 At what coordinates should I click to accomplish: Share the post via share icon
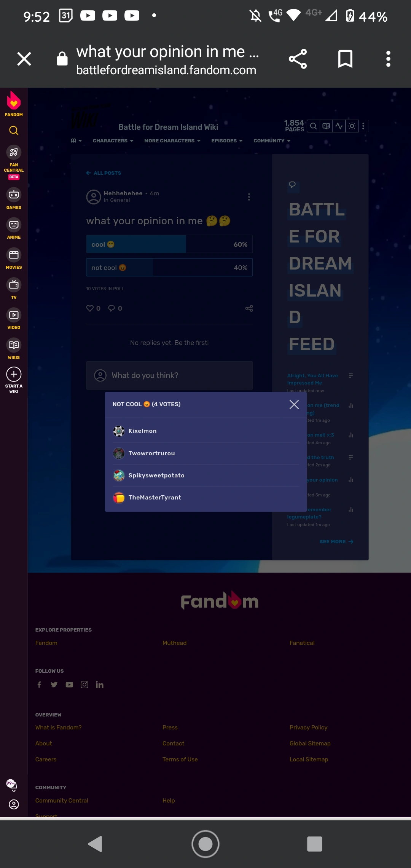(249, 308)
